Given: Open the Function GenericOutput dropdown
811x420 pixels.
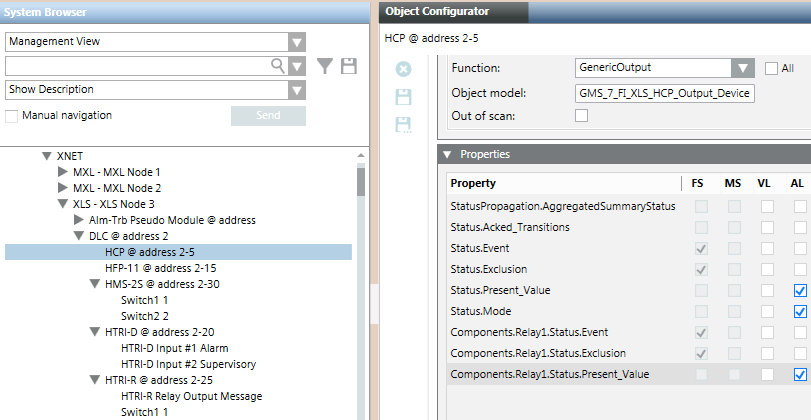Looking at the screenshot, I should point(741,68).
